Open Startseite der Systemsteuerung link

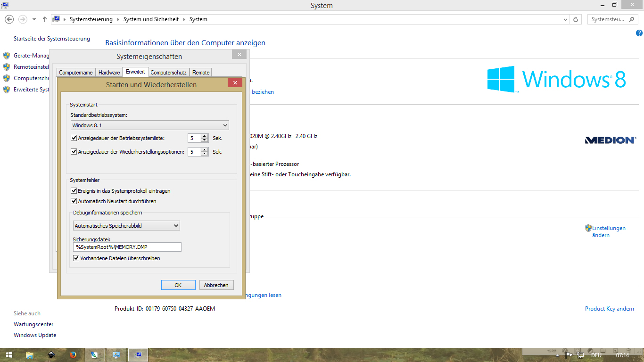52,39
